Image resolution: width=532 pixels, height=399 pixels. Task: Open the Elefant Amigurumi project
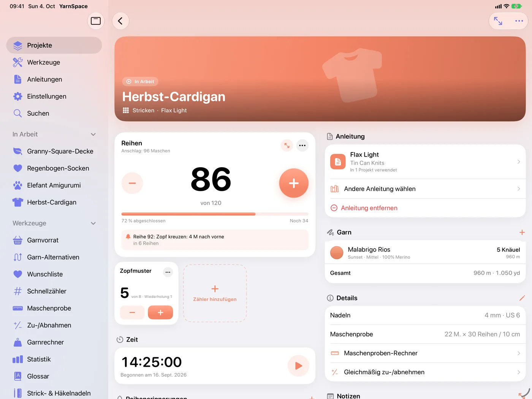(54, 185)
